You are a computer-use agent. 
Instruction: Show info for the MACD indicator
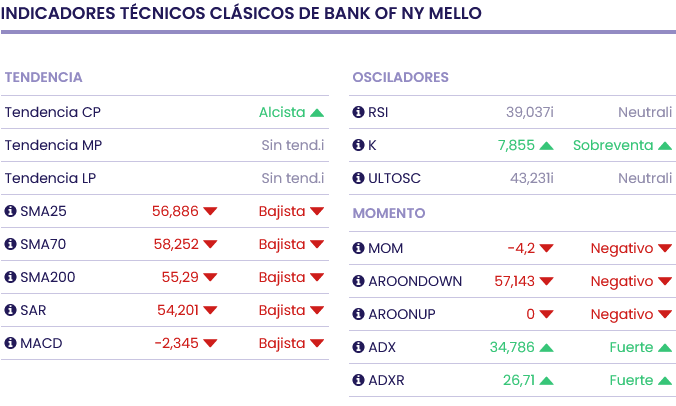tap(11, 343)
